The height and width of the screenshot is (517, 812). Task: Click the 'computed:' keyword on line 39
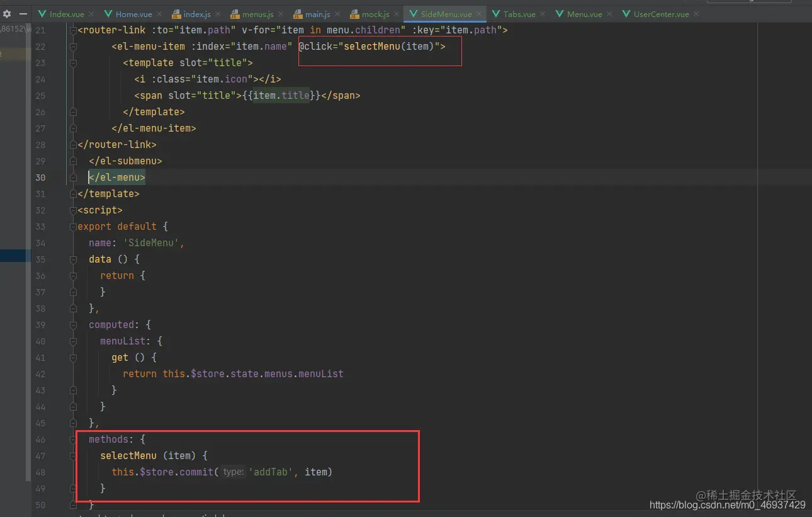114,324
